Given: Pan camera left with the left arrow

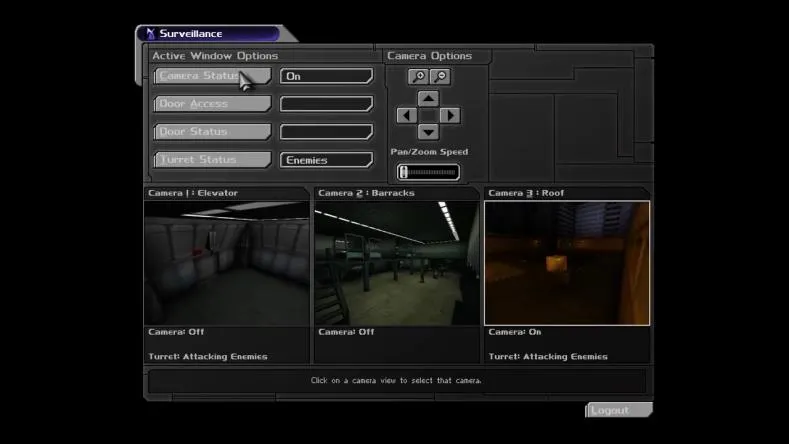Looking at the screenshot, I should coord(406,115).
